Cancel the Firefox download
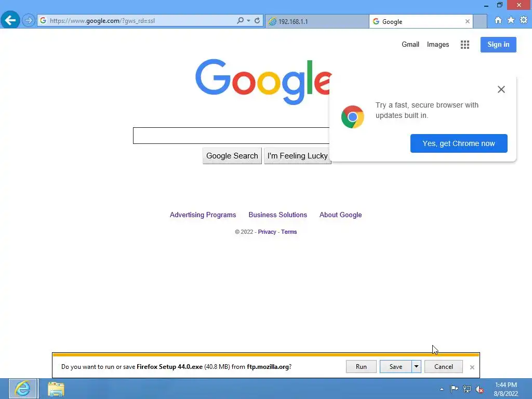Image resolution: width=532 pixels, height=399 pixels. point(444,366)
